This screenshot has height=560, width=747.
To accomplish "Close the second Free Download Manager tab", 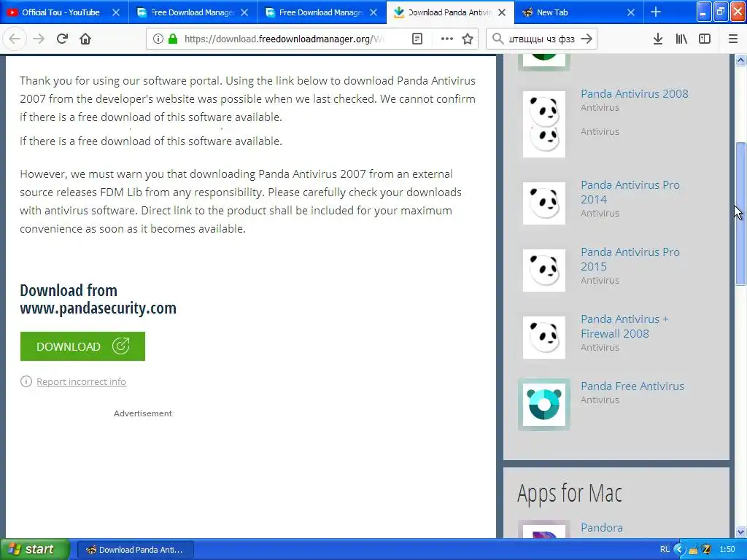I will [373, 13].
